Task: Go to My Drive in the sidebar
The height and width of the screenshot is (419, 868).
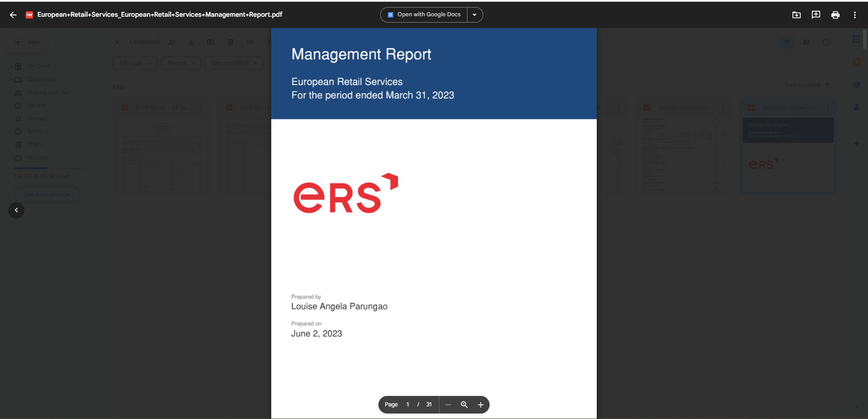Action: (x=39, y=66)
